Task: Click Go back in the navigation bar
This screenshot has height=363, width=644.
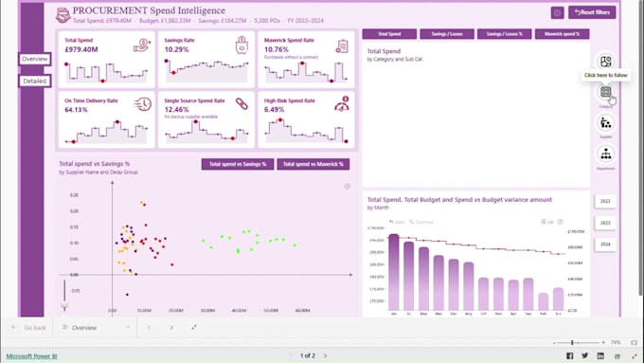Action: 28,328
